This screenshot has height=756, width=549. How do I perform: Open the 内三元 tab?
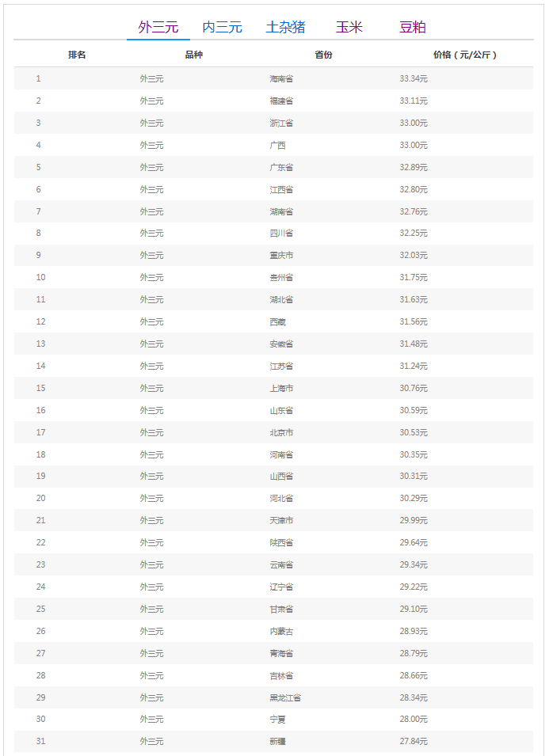222,27
